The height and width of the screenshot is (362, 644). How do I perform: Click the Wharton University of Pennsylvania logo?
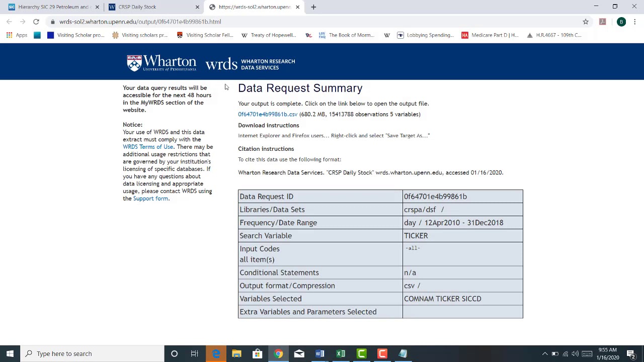tap(161, 63)
